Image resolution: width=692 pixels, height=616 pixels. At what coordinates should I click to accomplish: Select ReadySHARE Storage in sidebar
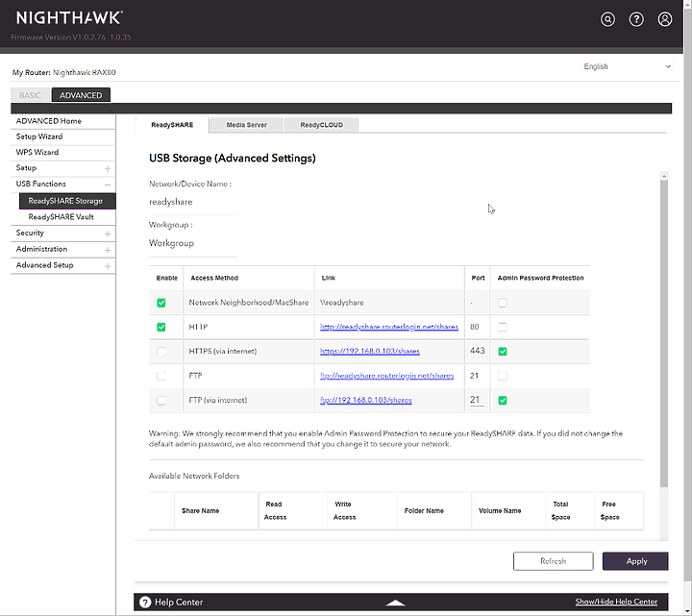click(67, 201)
